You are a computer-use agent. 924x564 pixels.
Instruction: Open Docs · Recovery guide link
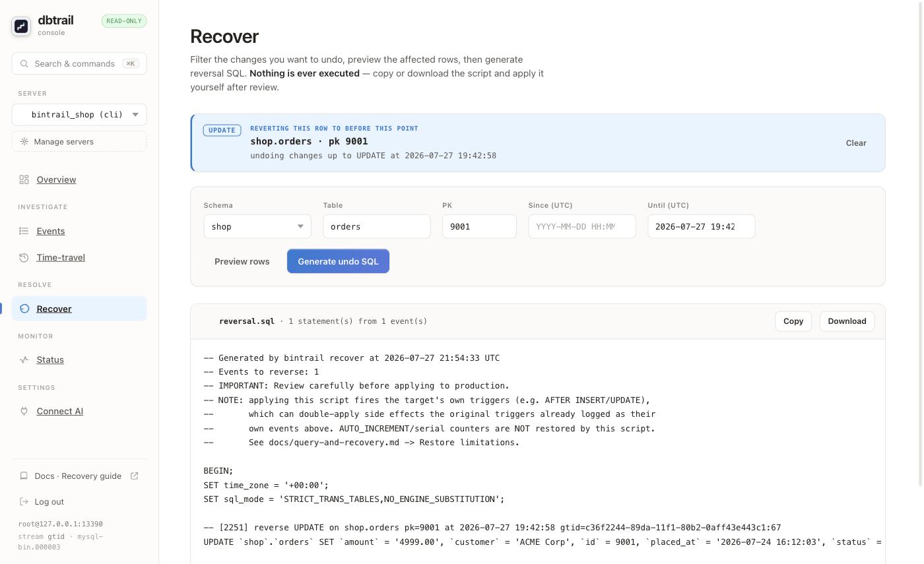click(79, 476)
